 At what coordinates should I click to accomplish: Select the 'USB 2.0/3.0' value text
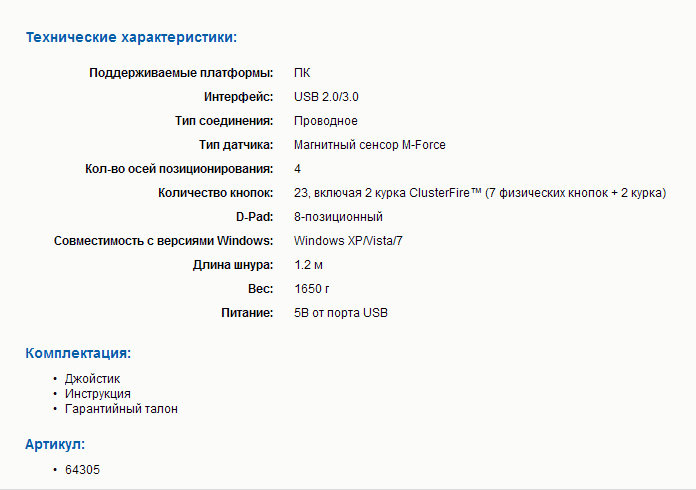327,97
